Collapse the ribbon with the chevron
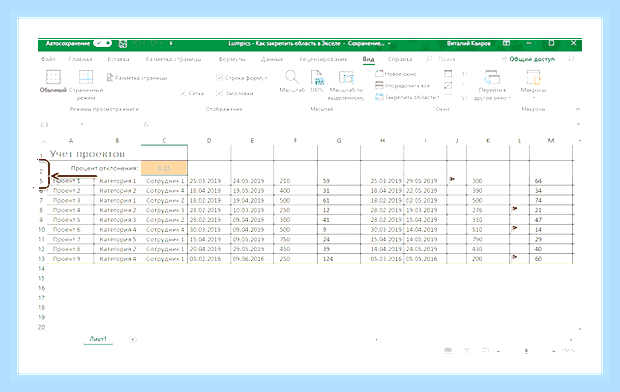This screenshot has height=392, width=620. point(578,109)
